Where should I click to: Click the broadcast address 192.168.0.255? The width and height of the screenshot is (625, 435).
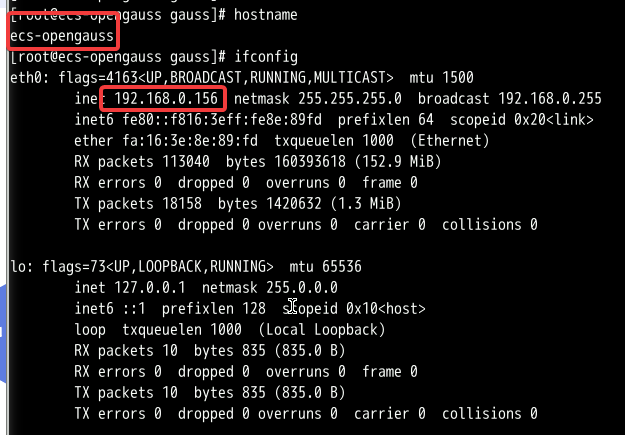pos(547,99)
